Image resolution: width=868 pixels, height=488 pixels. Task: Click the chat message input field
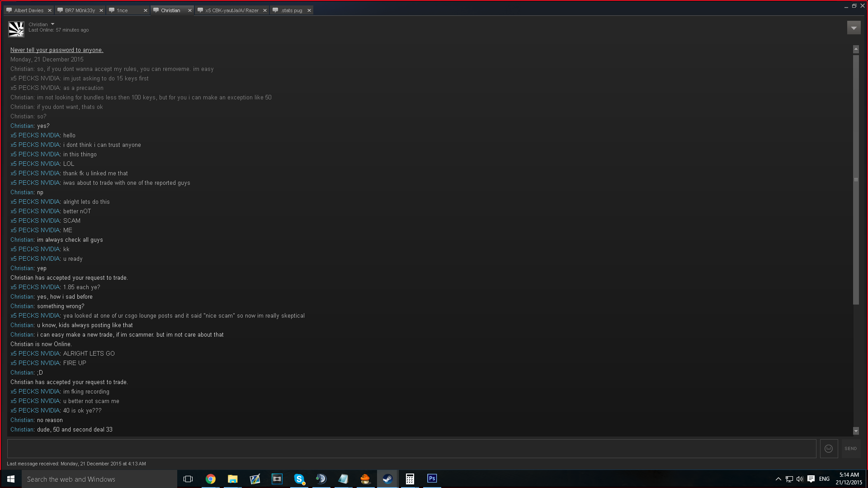click(x=411, y=449)
